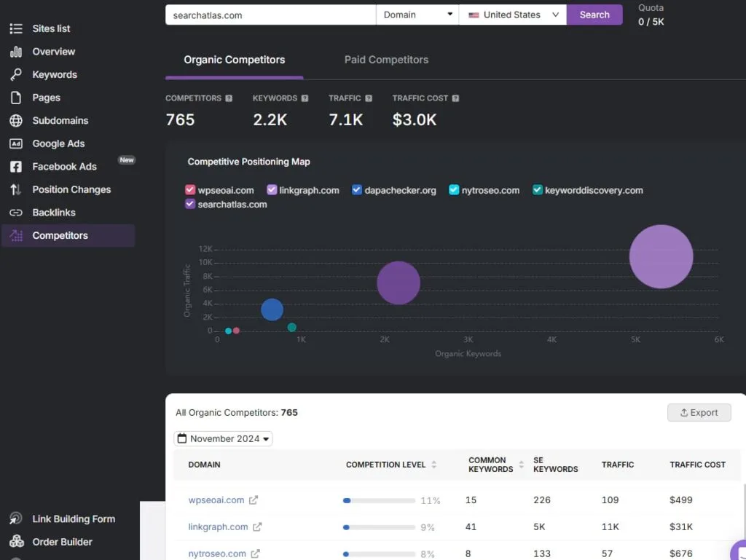Open the wpseoai.com domain link
746x560 pixels.
pos(216,500)
